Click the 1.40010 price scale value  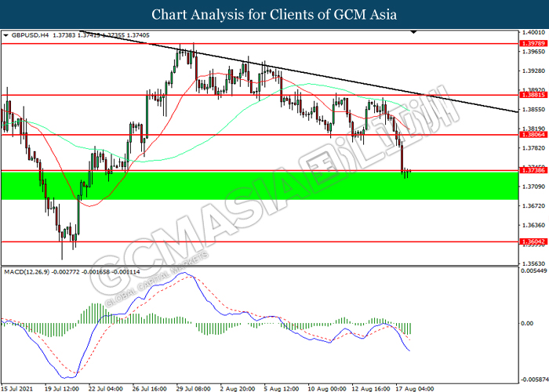coord(533,33)
